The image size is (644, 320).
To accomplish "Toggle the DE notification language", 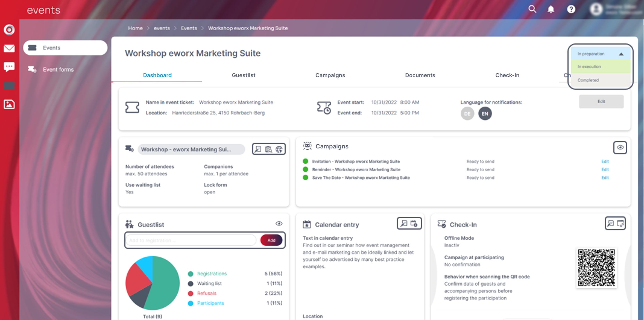I will pyautogui.click(x=467, y=114).
